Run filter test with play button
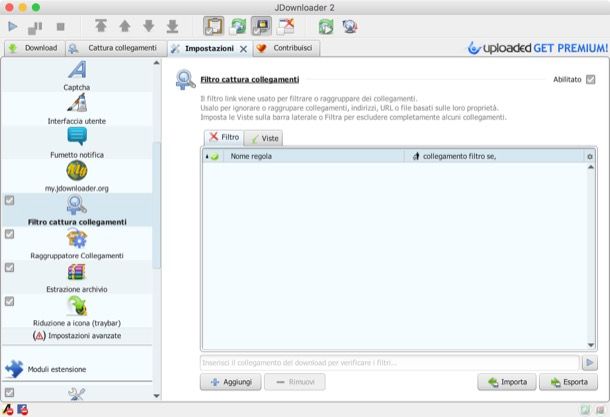The image size is (610, 417). 590,363
